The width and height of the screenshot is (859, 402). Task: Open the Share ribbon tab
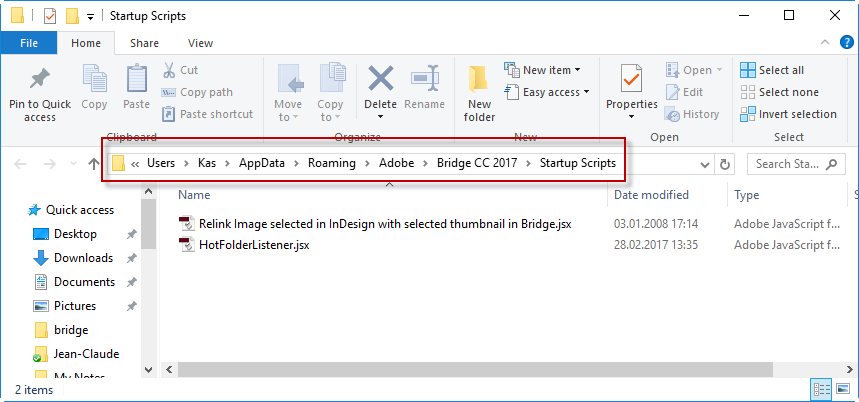click(144, 43)
